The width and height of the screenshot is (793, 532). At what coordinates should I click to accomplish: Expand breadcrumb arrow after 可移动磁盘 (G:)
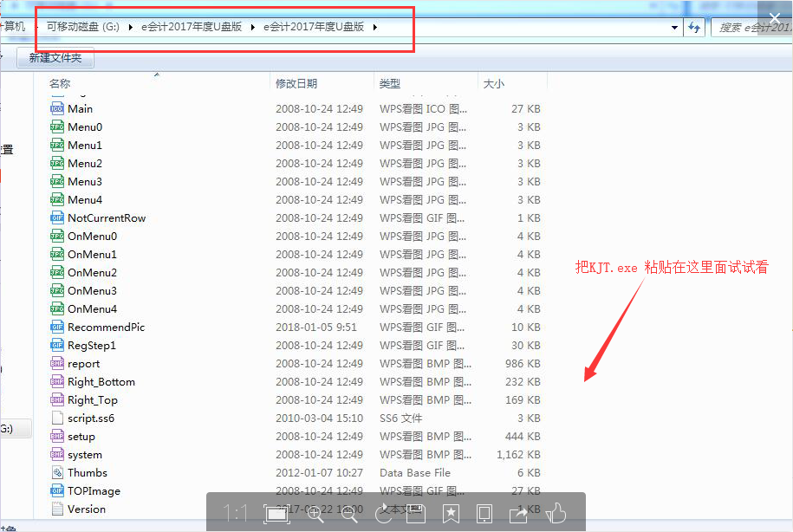coord(131,28)
